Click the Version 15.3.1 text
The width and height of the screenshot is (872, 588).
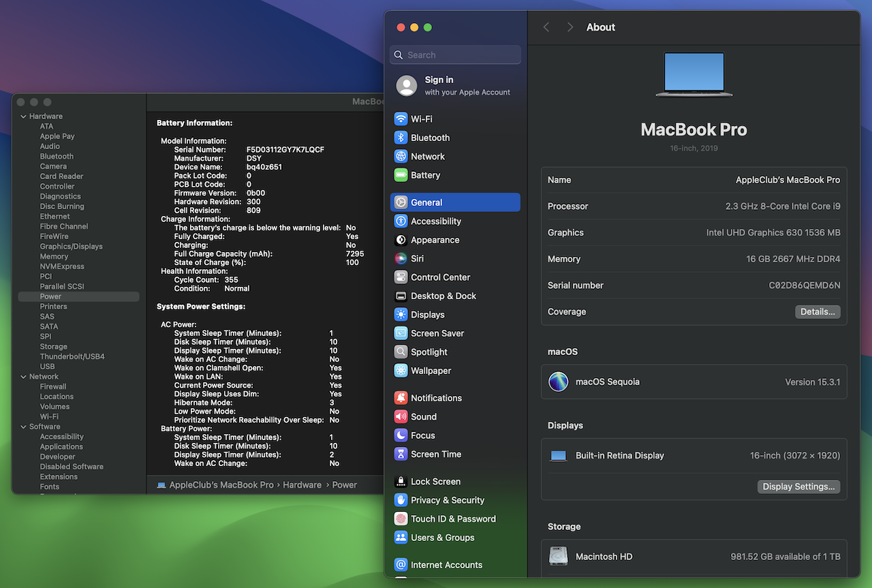[813, 382]
